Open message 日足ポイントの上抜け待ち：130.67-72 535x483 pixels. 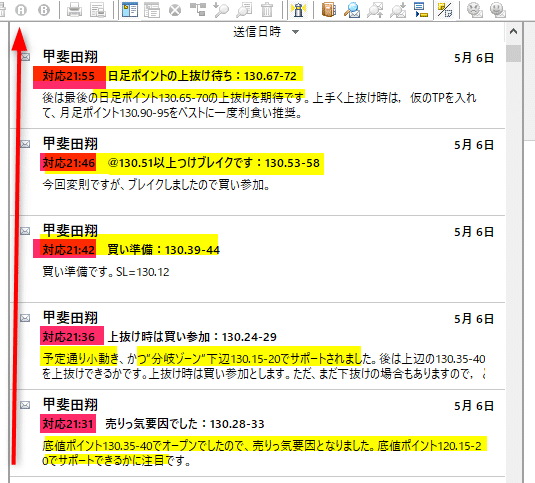click(x=202, y=76)
